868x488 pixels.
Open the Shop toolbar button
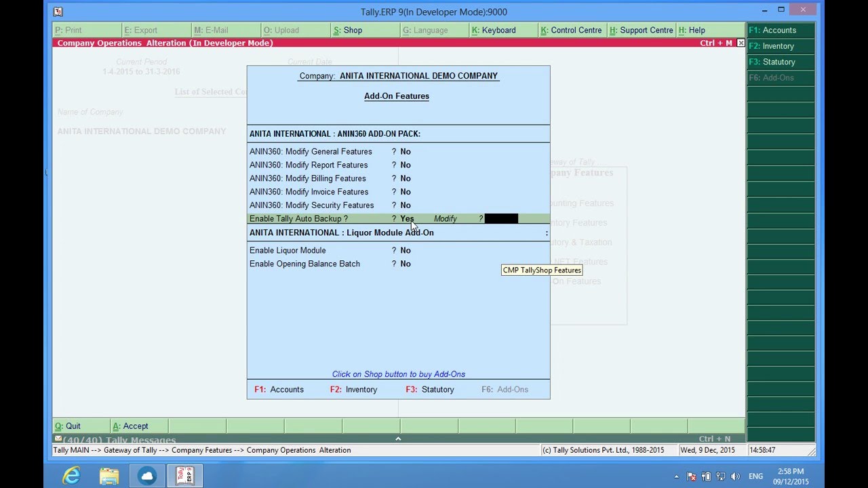click(x=365, y=30)
